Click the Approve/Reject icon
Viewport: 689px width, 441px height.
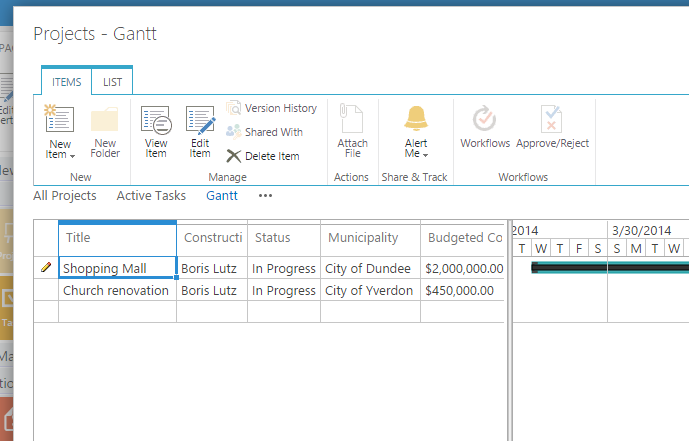tap(551, 119)
